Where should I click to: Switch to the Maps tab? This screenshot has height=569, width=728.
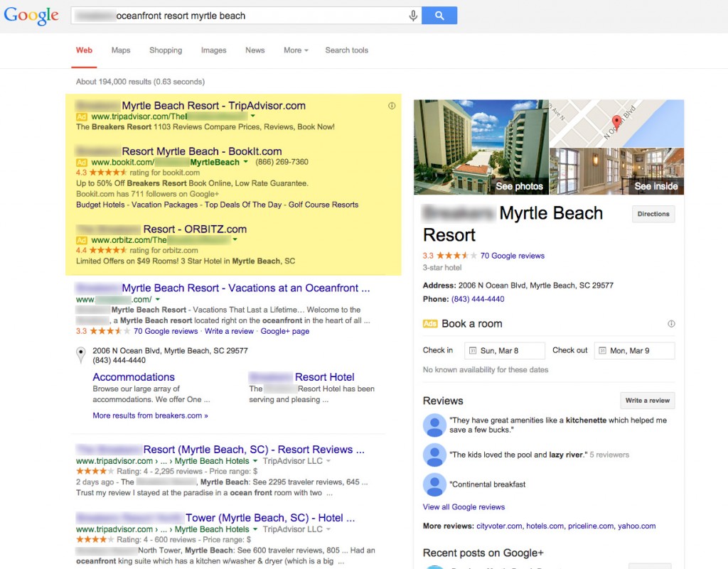point(121,50)
